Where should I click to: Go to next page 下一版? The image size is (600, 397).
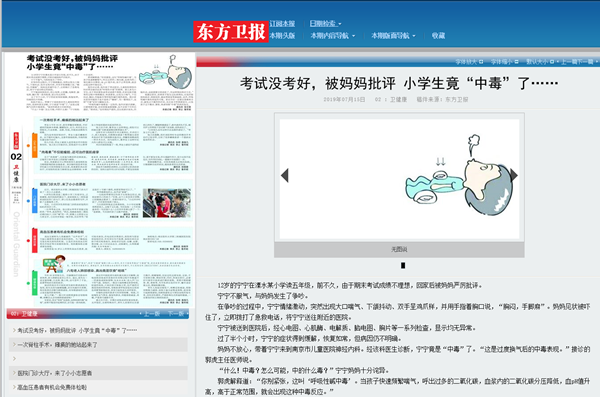point(176,314)
